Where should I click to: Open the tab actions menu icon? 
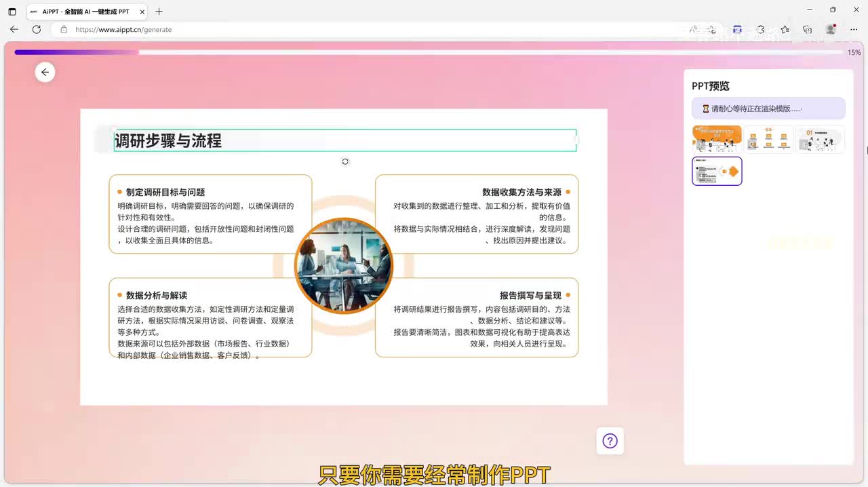point(12,12)
